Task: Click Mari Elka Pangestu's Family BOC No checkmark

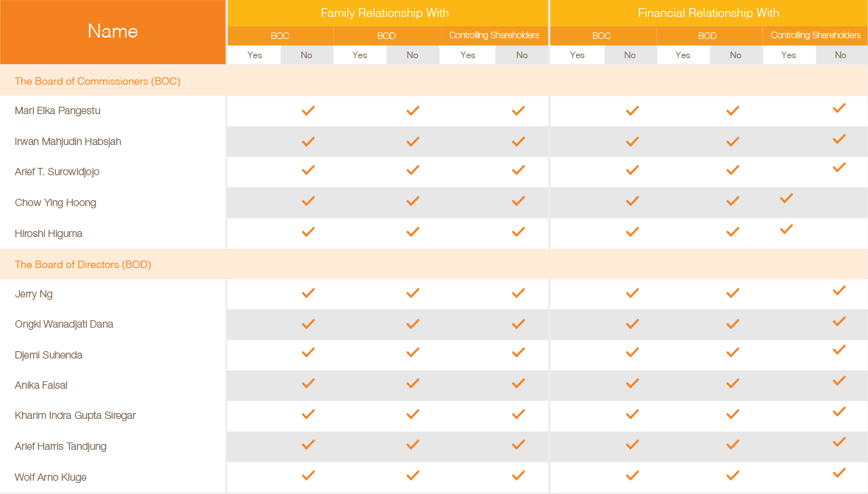Action: click(x=308, y=110)
